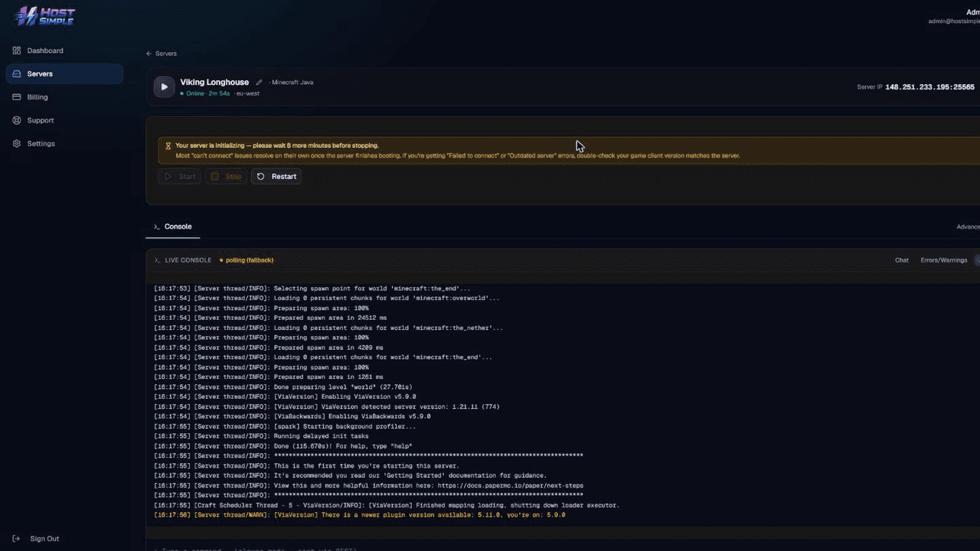Viewport: 980px width, 551px height.
Task: Click the Dashboard grid icon
Action: pyautogui.click(x=17, y=51)
